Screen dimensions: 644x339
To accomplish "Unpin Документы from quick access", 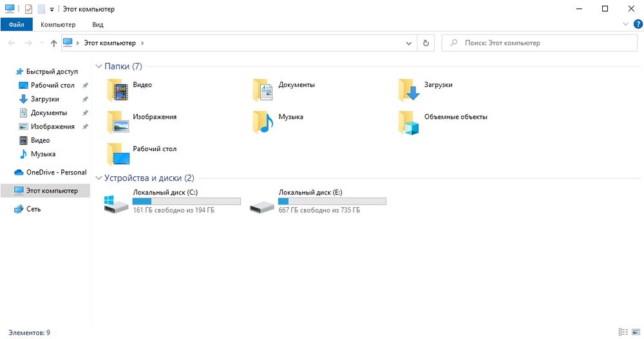I will click(x=85, y=113).
